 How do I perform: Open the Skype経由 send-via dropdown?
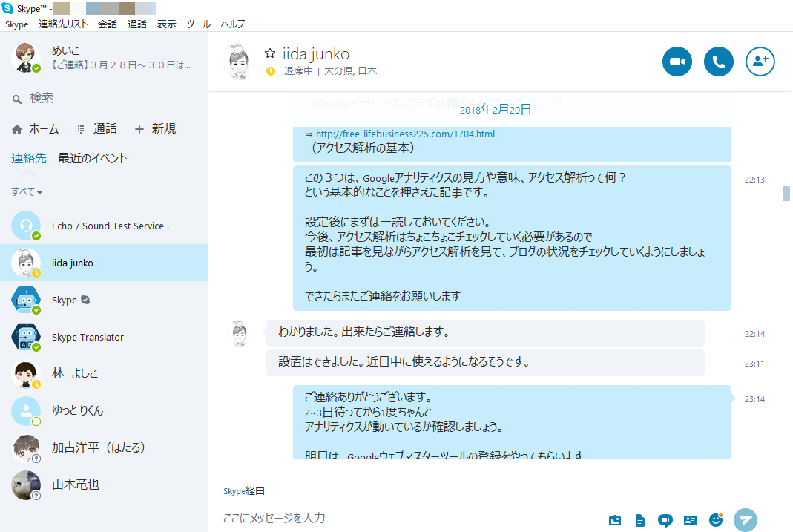click(244, 491)
